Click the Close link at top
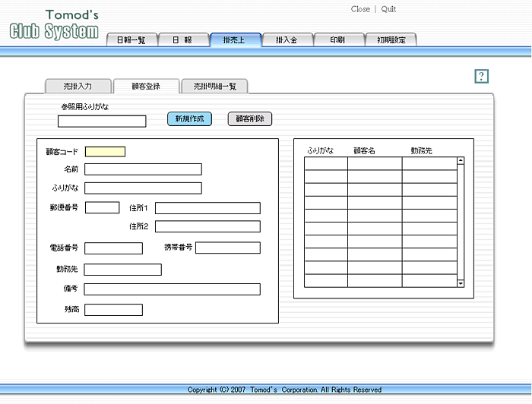532x404 pixels. tap(360, 9)
